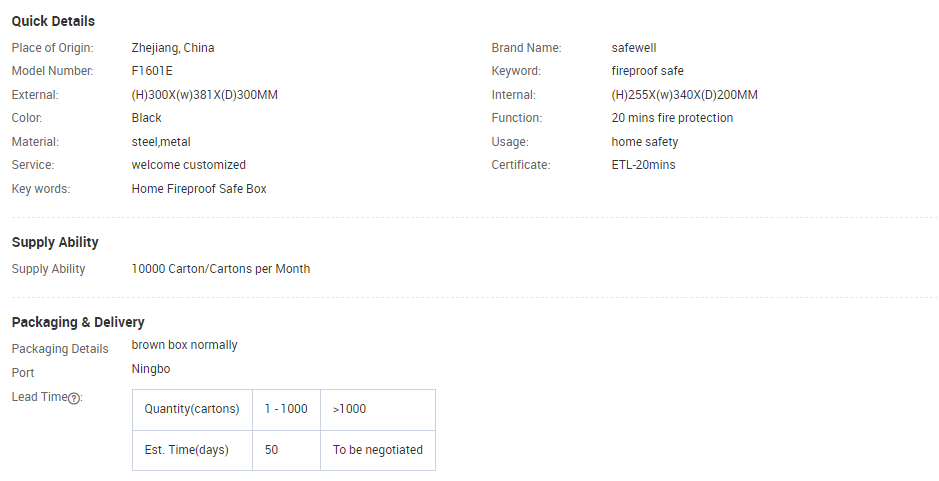Click the 50 days estimate cell
The height and width of the screenshot is (481, 939).
pyautogui.click(x=286, y=450)
